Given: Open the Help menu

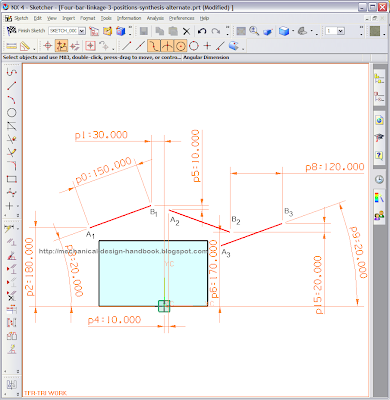Looking at the screenshot, I should click(x=204, y=18).
